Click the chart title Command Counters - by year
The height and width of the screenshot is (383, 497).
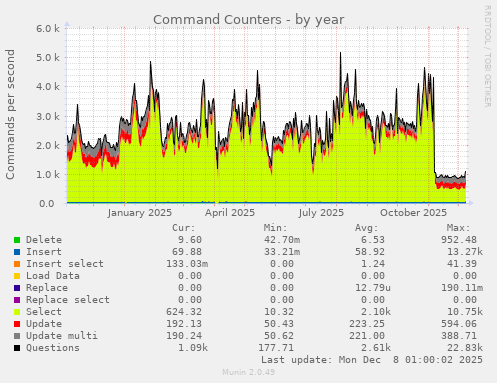point(249,20)
